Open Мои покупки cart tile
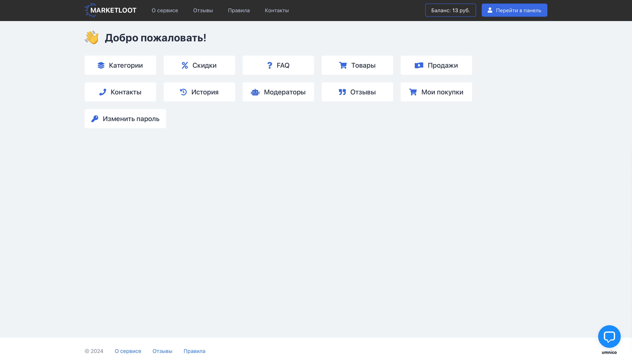The width and height of the screenshot is (632, 364). coord(436,92)
